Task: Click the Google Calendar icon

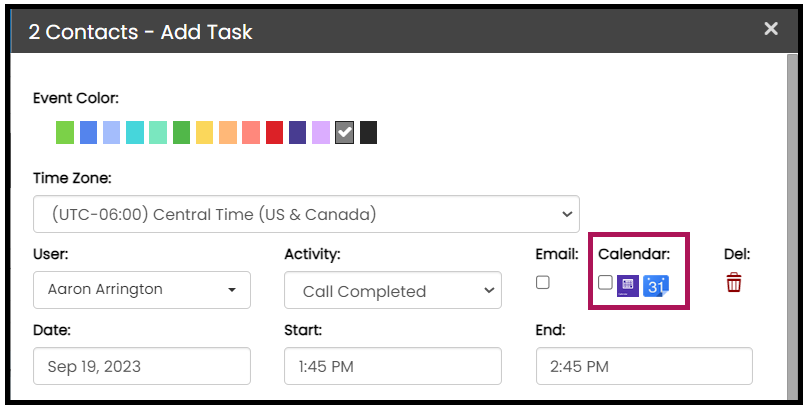Action: (x=656, y=285)
